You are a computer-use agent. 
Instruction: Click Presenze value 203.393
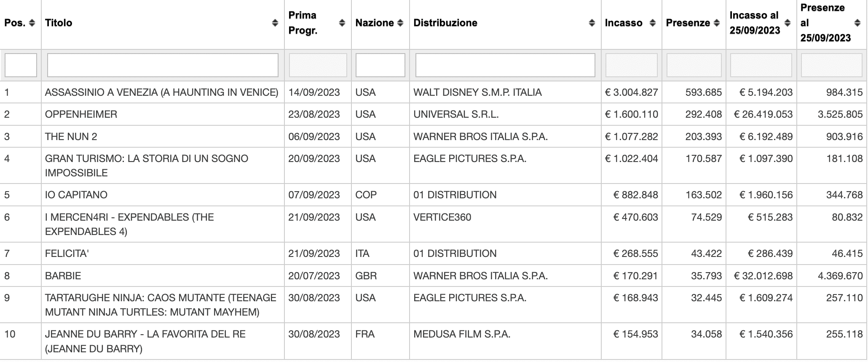point(704,137)
